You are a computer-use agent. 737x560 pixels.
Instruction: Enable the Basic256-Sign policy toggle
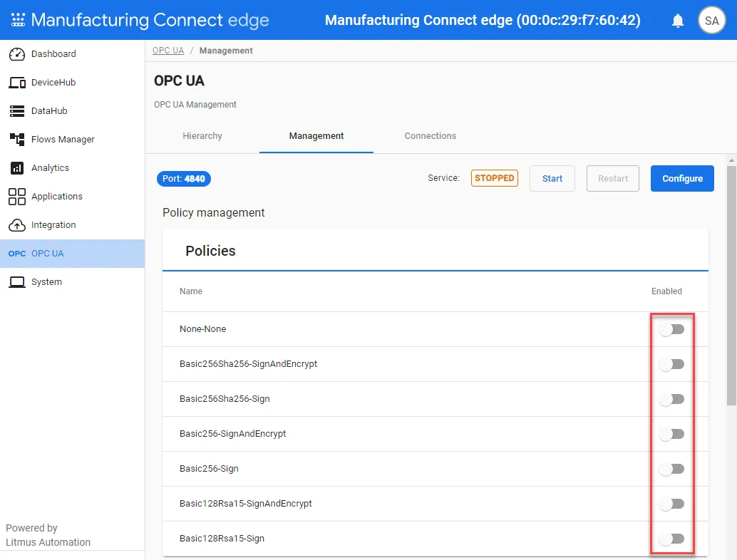[671, 468]
